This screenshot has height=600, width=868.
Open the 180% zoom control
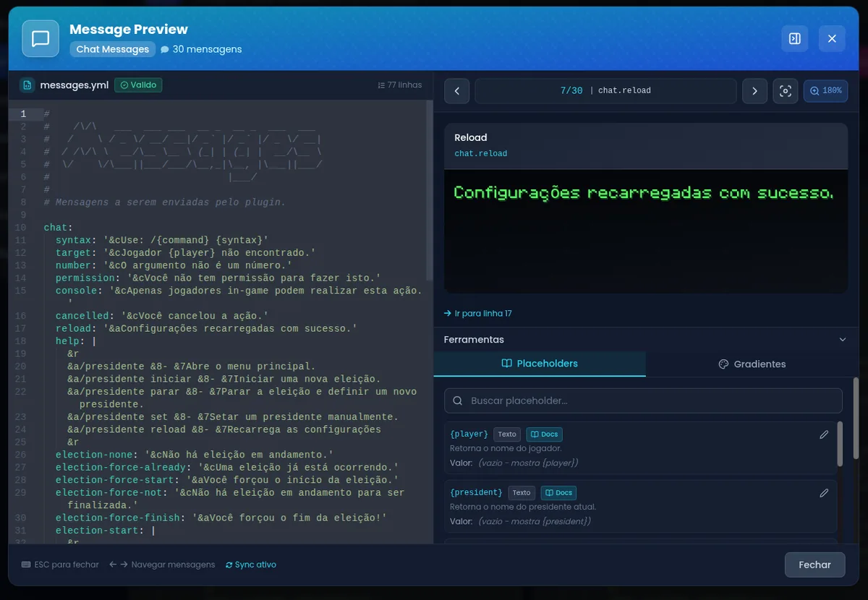[x=825, y=91]
